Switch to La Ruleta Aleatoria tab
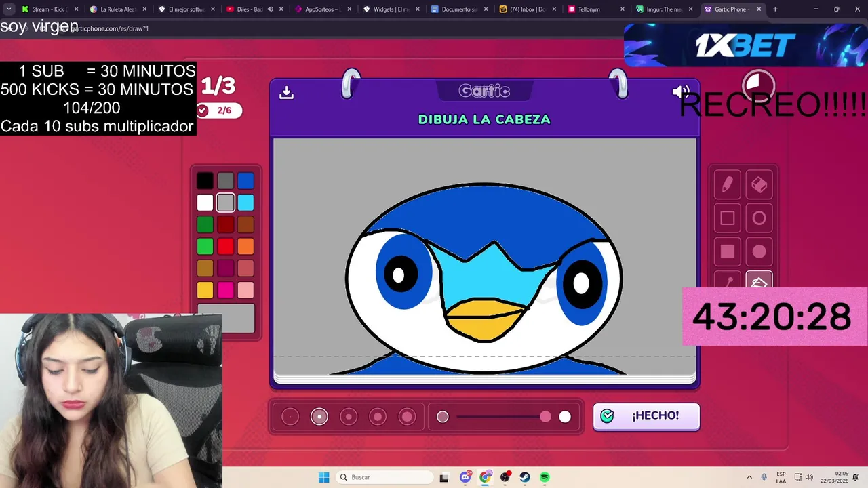 (x=117, y=9)
